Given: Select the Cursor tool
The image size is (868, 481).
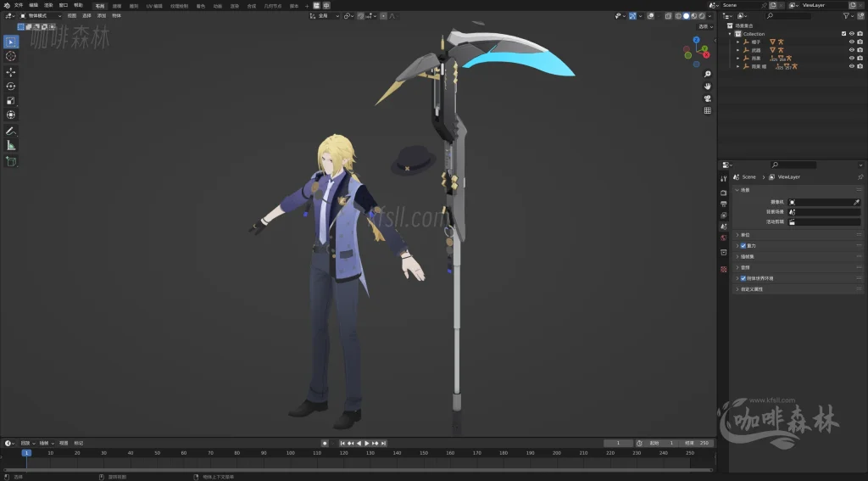Looking at the screenshot, I should pyautogui.click(x=10, y=56).
